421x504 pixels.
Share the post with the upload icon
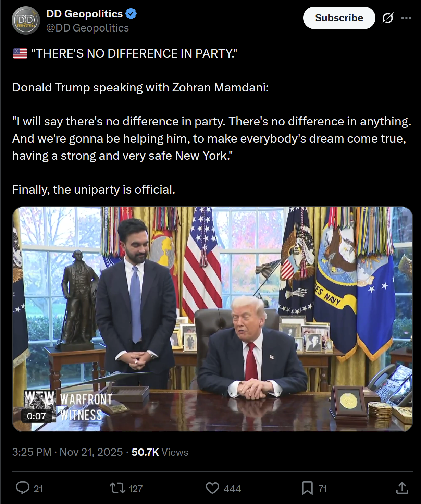point(402,488)
